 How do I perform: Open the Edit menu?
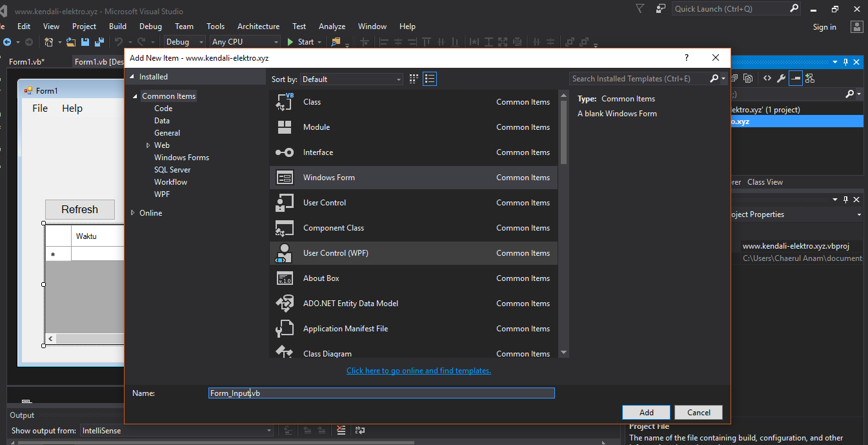click(24, 26)
